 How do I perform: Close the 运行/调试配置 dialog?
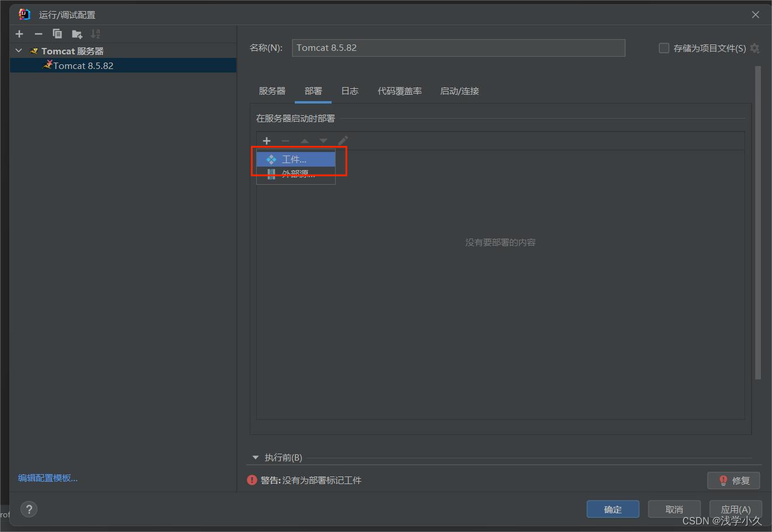pos(756,15)
